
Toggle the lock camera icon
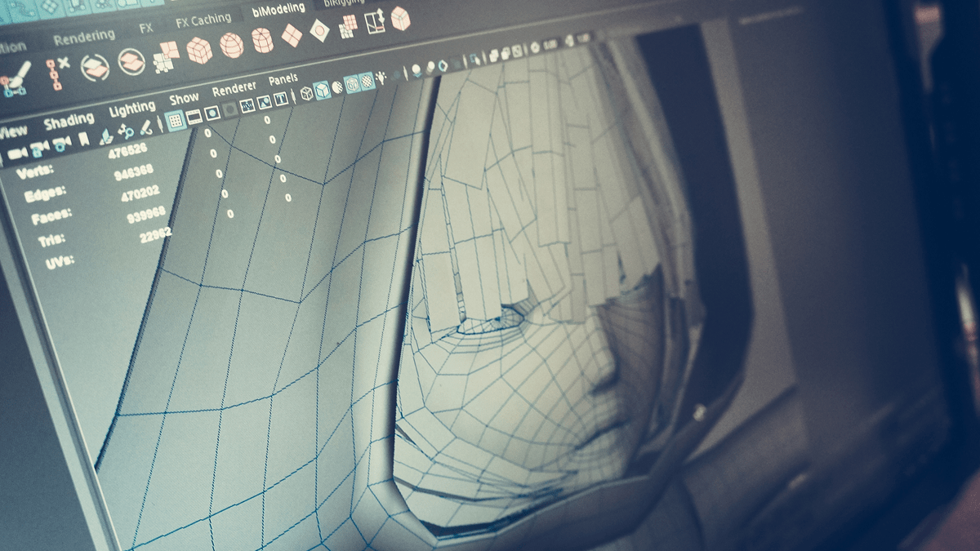pos(38,149)
